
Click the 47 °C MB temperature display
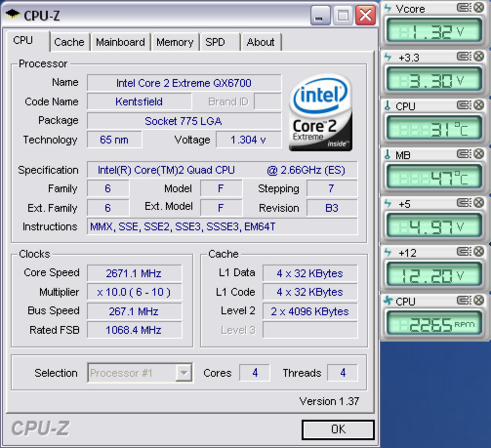pyautogui.click(x=434, y=177)
